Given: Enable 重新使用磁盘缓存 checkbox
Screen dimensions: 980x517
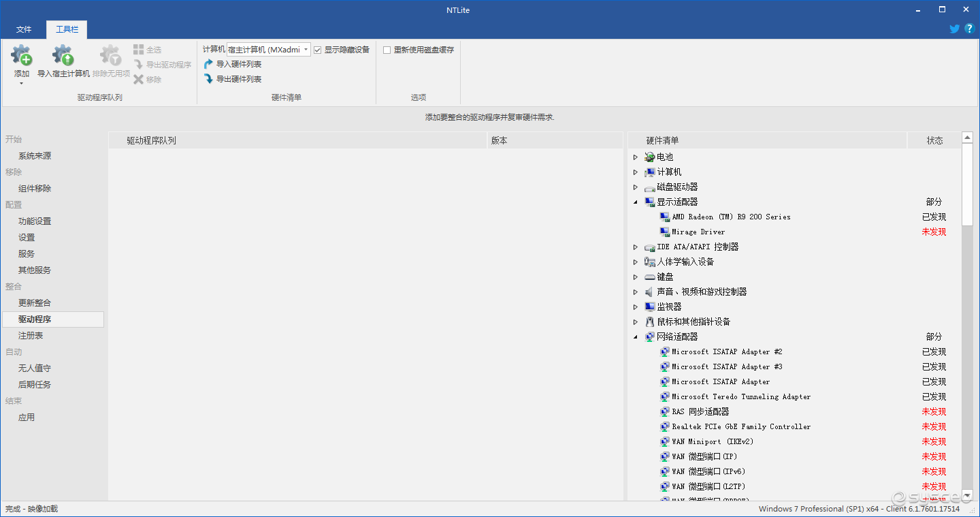Looking at the screenshot, I should pos(387,50).
